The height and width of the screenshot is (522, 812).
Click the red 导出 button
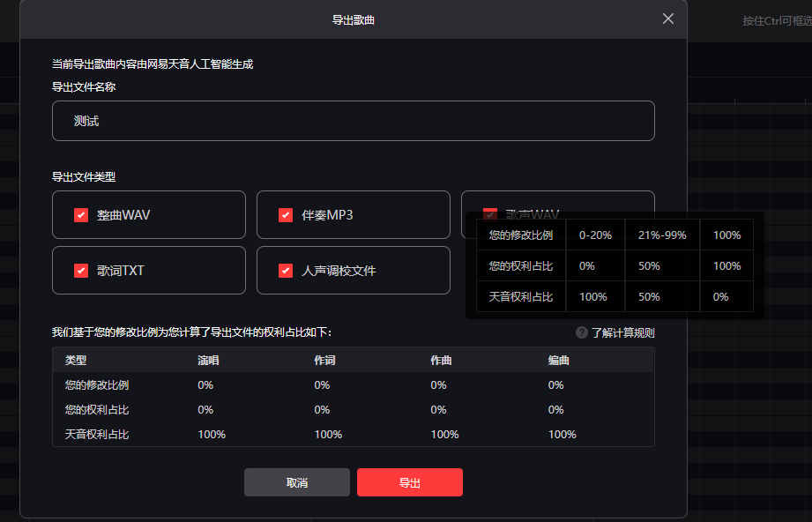click(x=409, y=482)
